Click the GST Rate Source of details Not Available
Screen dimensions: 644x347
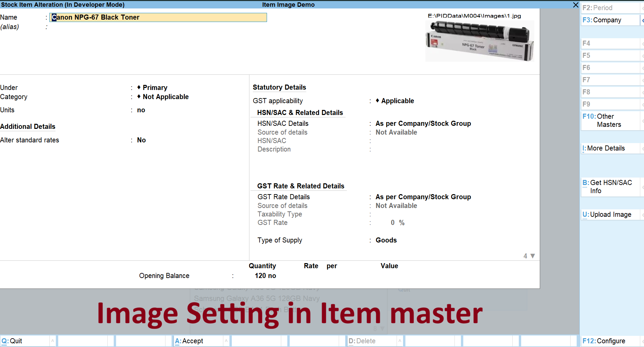point(396,206)
